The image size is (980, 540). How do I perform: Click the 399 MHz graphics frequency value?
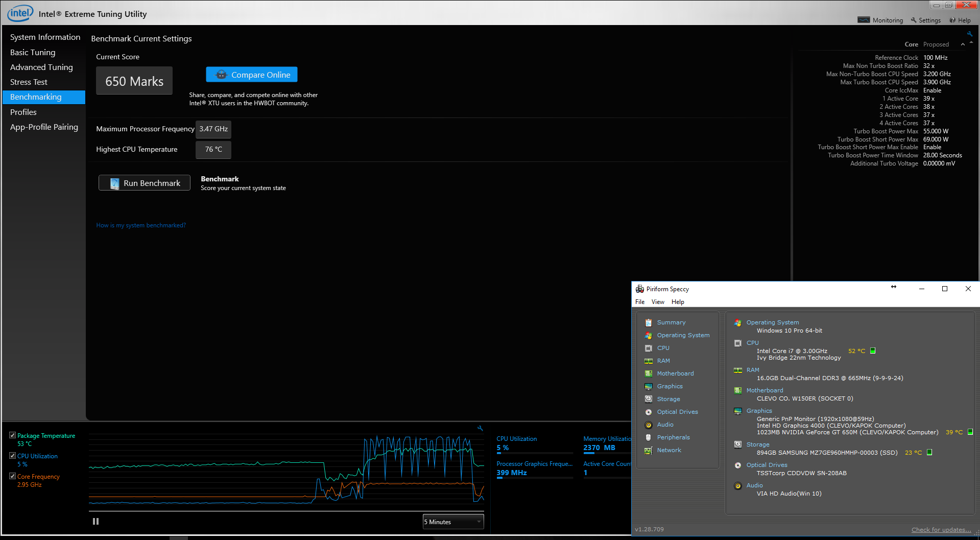click(511, 473)
